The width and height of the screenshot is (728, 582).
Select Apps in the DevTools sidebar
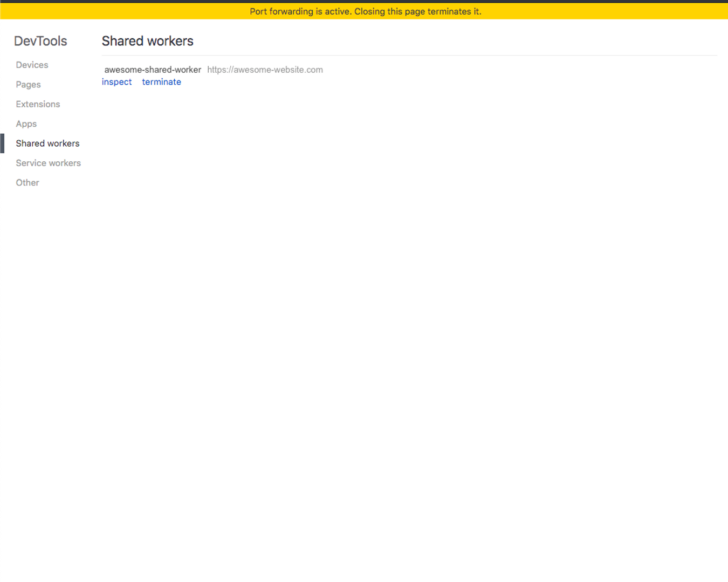tap(26, 124)
